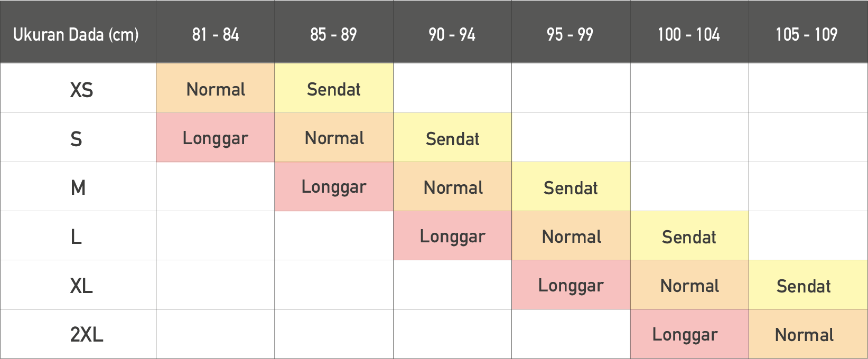Click the M size row label

78,186
